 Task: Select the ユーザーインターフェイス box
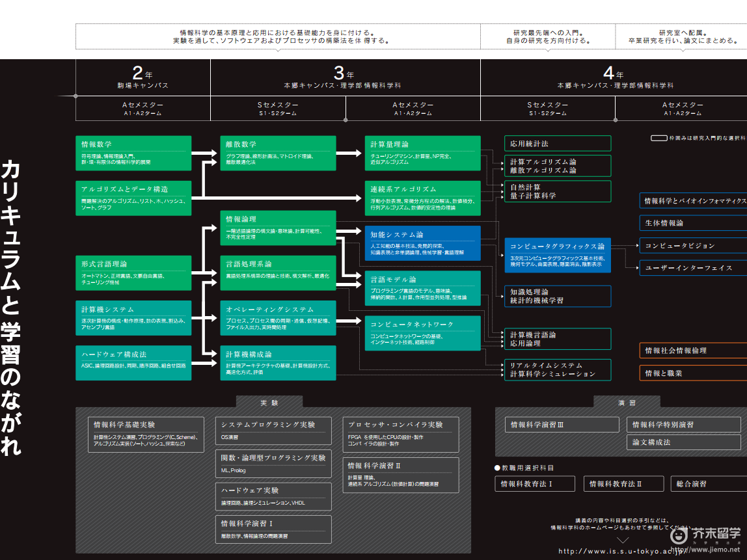(x=693, y=268)
